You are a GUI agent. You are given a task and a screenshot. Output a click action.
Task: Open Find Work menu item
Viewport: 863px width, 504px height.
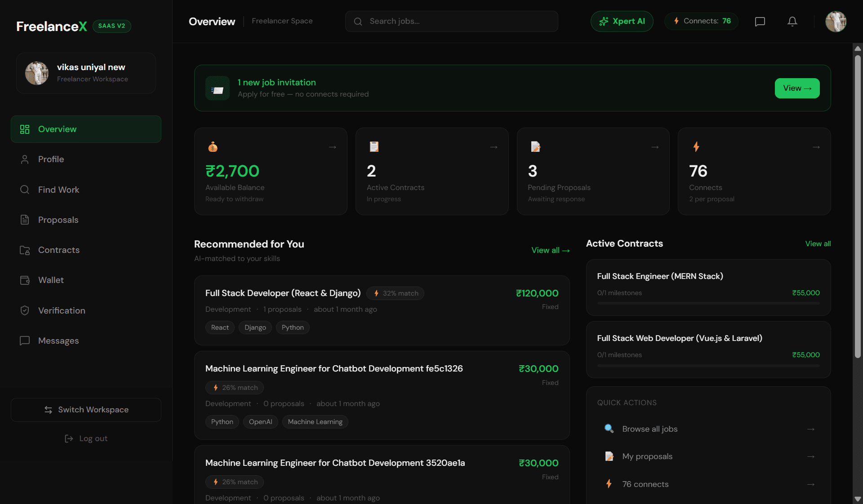pyautogui.click(x=86, y=190)
